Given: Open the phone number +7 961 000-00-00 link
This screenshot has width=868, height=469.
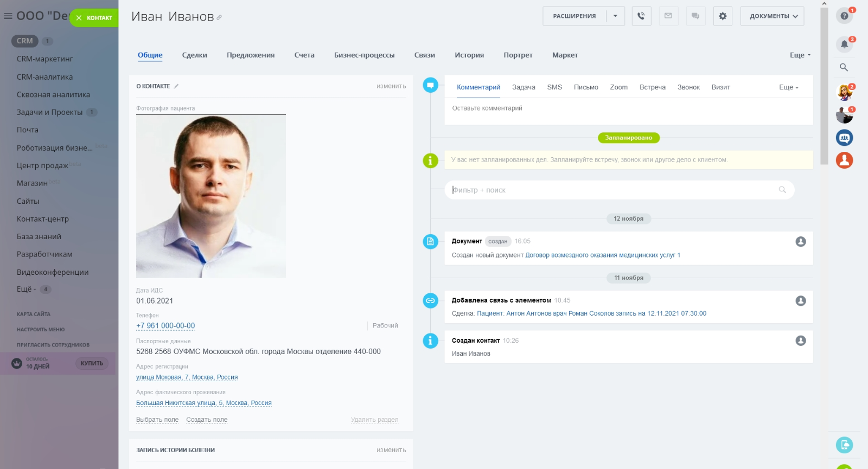Looking at the screenshot, I should [165, 326].
